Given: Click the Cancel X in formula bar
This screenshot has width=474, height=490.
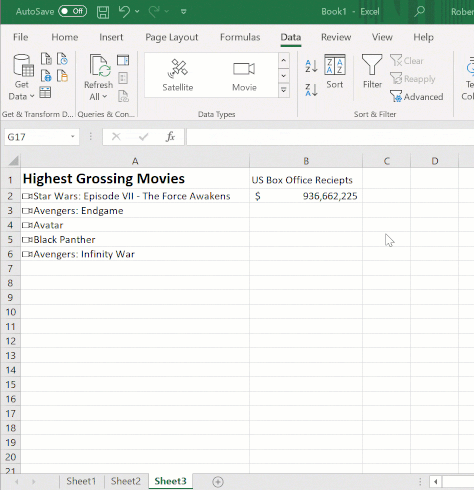Looking at the screenshot, I should [x=116, y=137].
